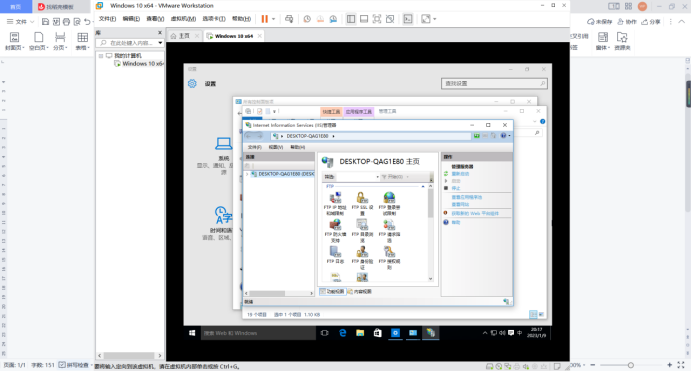
Task: Click Stop link in IIS actions pane
Action: coord(455,188)
